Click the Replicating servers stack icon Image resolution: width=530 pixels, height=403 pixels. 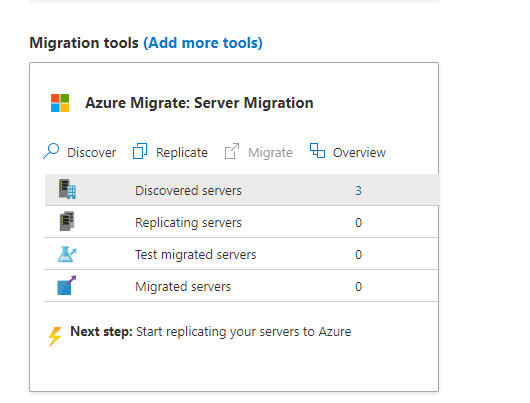point(67,221)
